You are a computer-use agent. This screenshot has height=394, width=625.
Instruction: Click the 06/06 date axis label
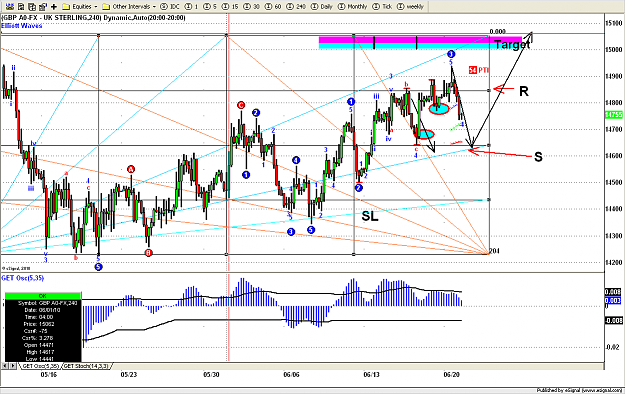pos(291,374)
